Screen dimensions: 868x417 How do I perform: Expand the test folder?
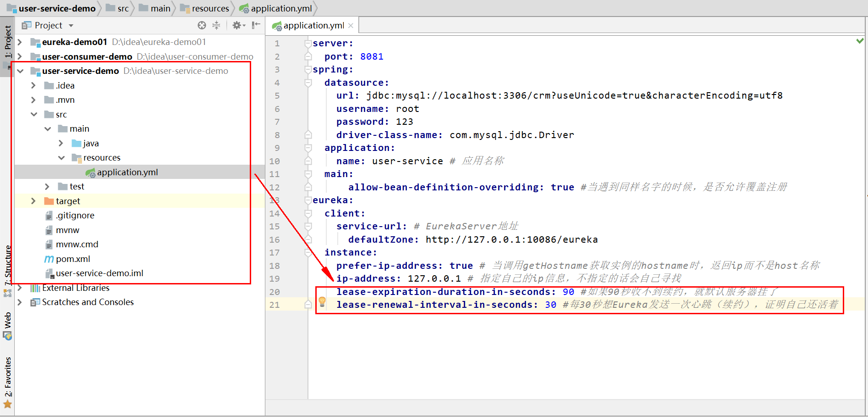(x=47, y=187)
